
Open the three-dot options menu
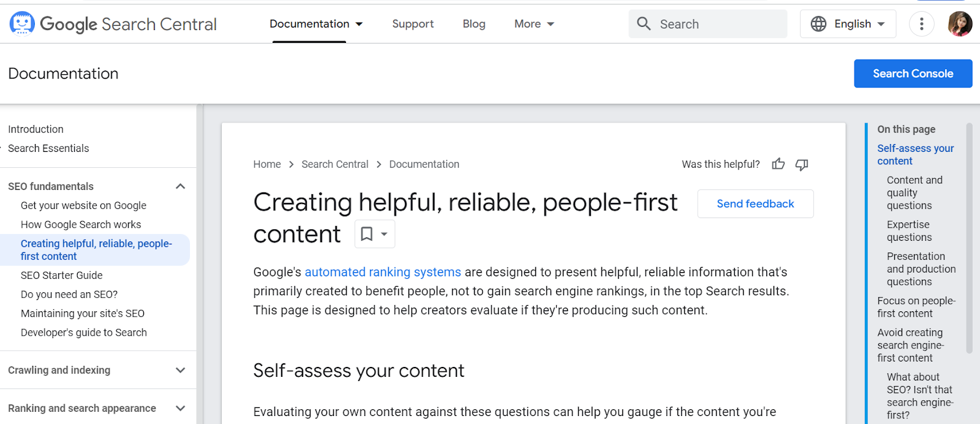click(x=921, y=24)
